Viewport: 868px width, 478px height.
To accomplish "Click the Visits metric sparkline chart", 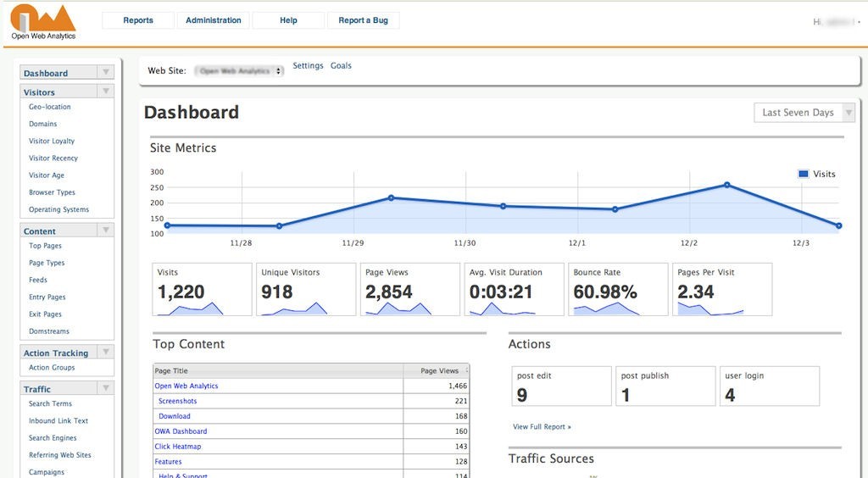I will coord(191,309).
